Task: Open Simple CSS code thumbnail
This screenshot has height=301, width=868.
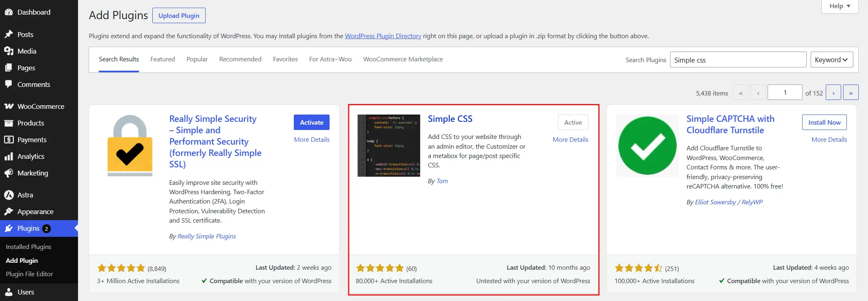Action: [x=389, y=145]
